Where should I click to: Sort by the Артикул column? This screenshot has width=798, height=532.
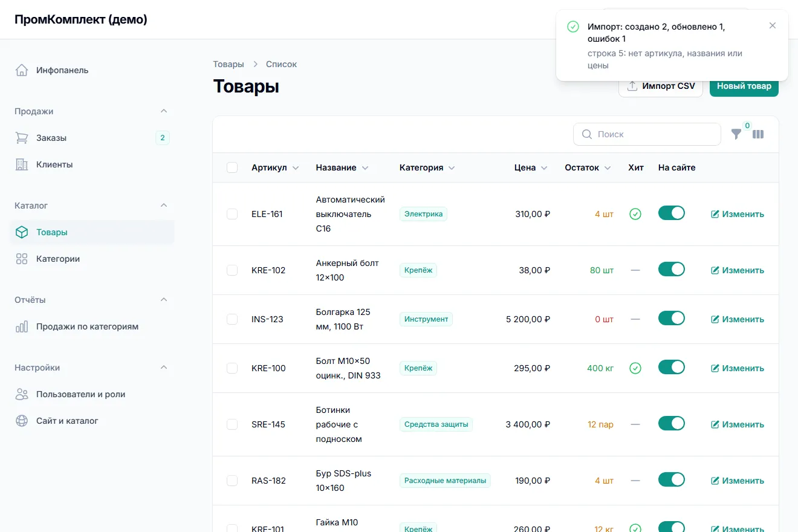[x=275, y=167]
